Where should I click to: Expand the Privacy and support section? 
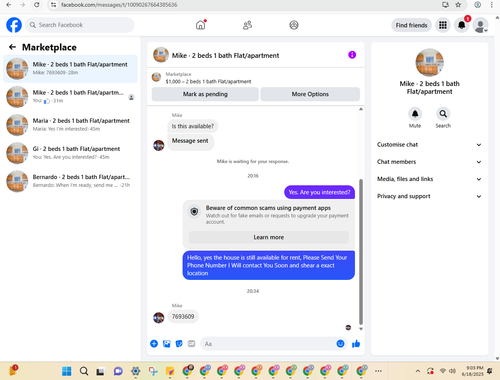tap(429, 196)
